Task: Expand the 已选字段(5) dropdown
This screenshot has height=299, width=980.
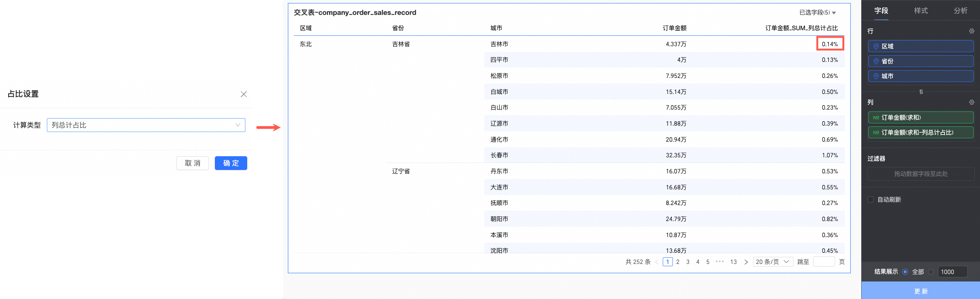Action: click(817, 13)
